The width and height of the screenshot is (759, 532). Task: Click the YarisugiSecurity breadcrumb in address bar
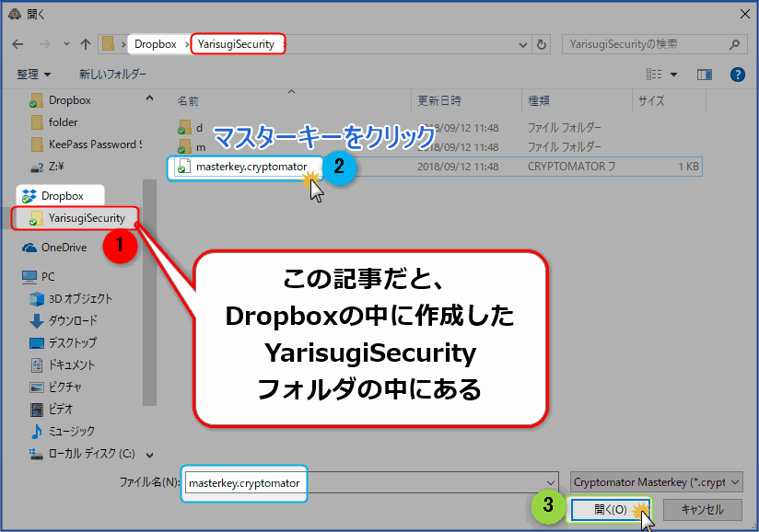click(236, 44)
